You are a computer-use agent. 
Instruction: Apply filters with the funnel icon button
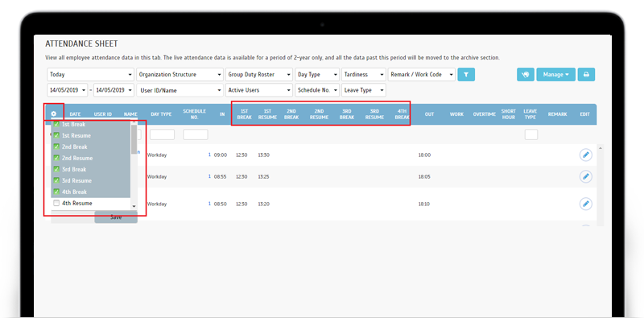pyautogui.click(x=466, y=74)
